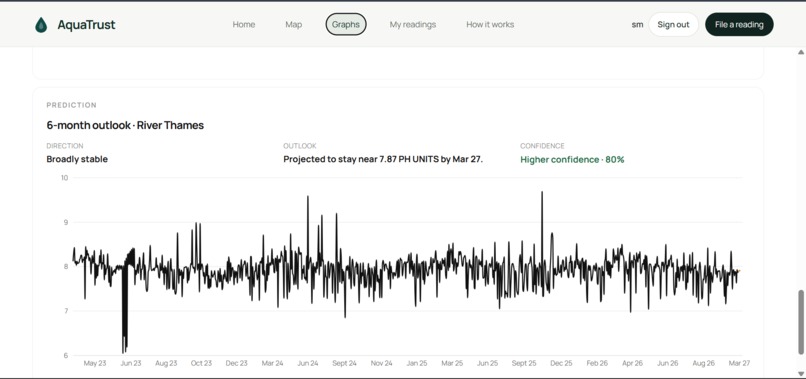
Task: Click the y-axis value 10
Action: point(64,178)
